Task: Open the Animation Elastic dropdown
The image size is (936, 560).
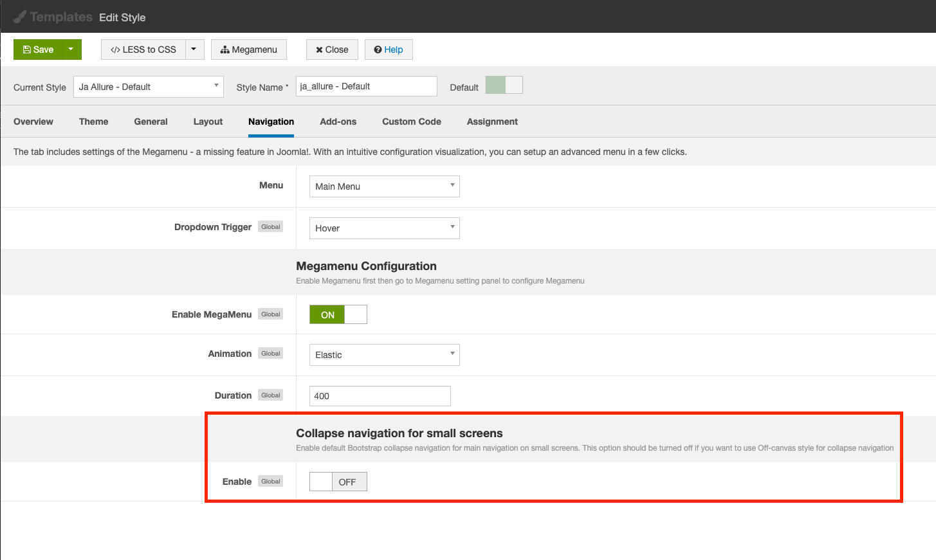Action: point(384,355)
